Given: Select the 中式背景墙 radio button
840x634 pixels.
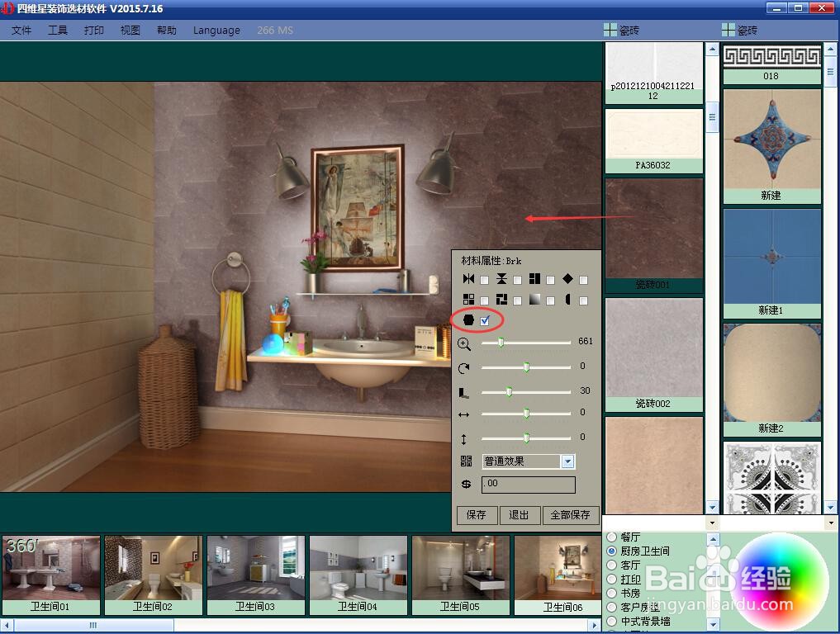Looking at the screenshot, I should [x=611, y=621].
